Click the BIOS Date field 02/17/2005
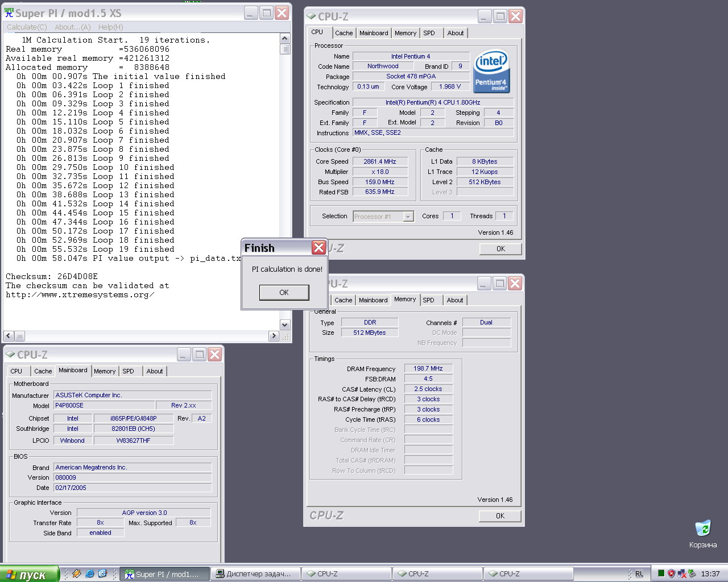This screenshot has height=582, width=728. pyautogui.click(x=133, y=488)
